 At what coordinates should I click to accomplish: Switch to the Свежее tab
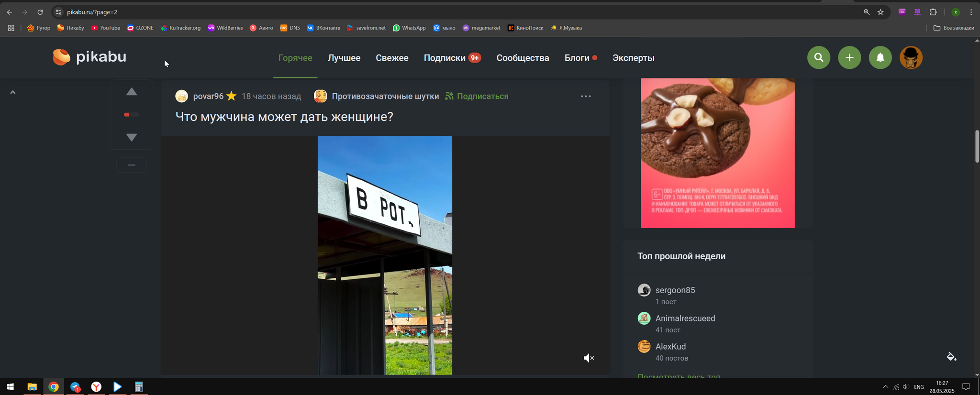[392, 58]
